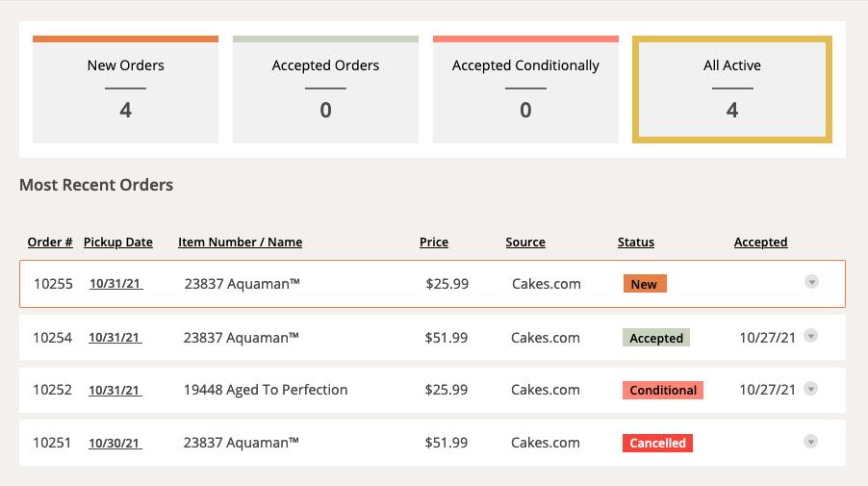Sort orders by Status column

635,243
